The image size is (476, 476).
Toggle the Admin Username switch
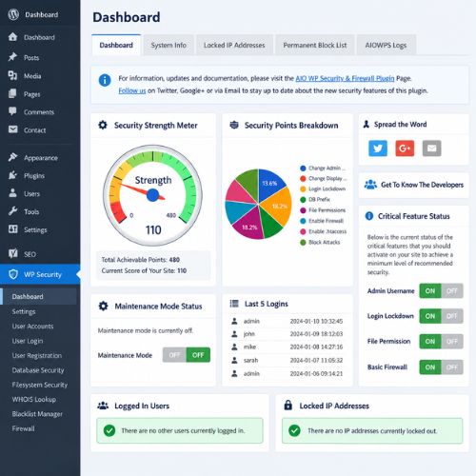click(x=441, y=290)
